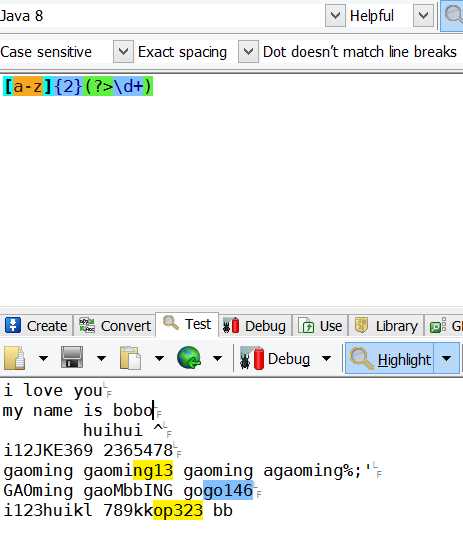Click the highlighted match op323
Viewport: 463px width, 552px height.
click(178, 510)
